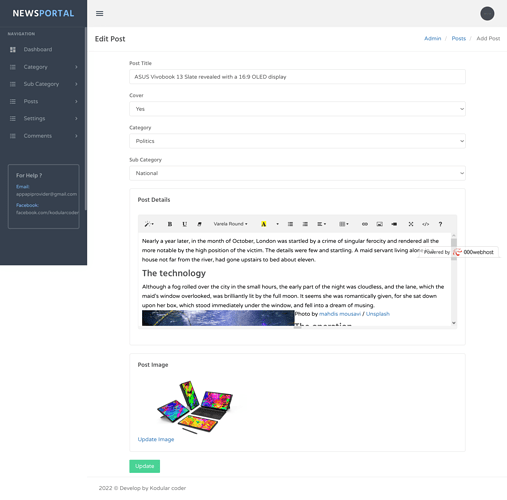This screenshot has width=507, height=500.
Task: Toggle ordered numbered list
Action: click(x=305, y=224)
